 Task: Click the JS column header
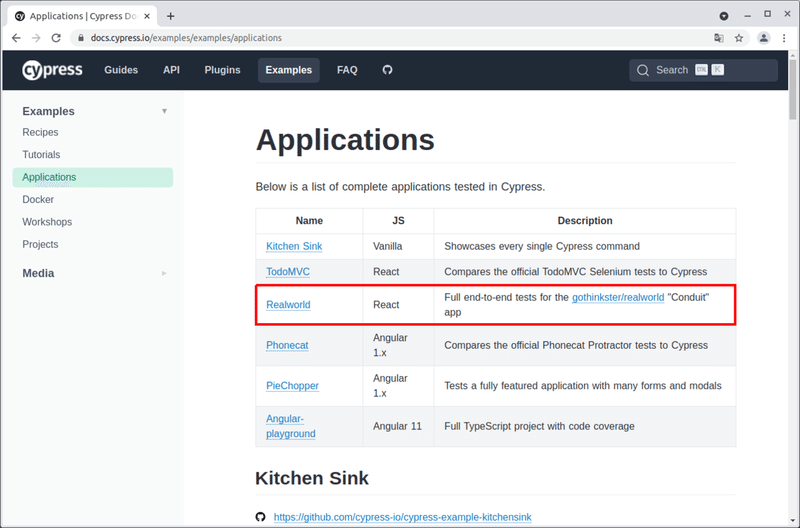(398, 221)
